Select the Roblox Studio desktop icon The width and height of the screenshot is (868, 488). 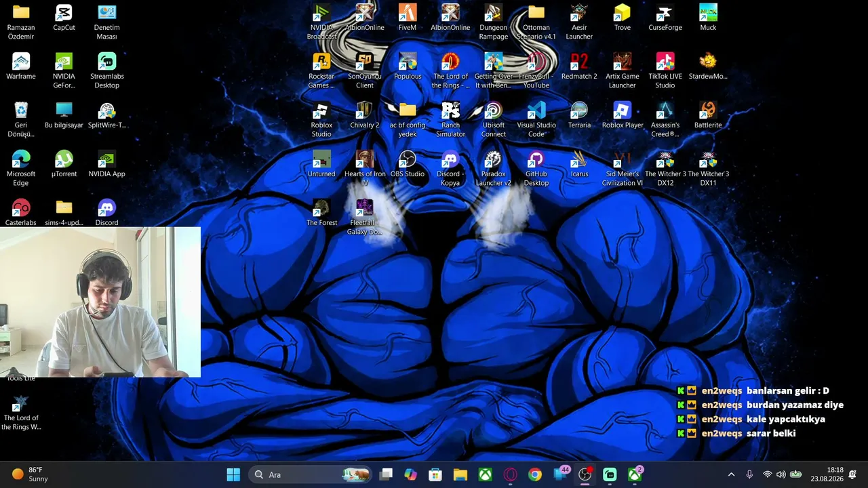(321, 120)
